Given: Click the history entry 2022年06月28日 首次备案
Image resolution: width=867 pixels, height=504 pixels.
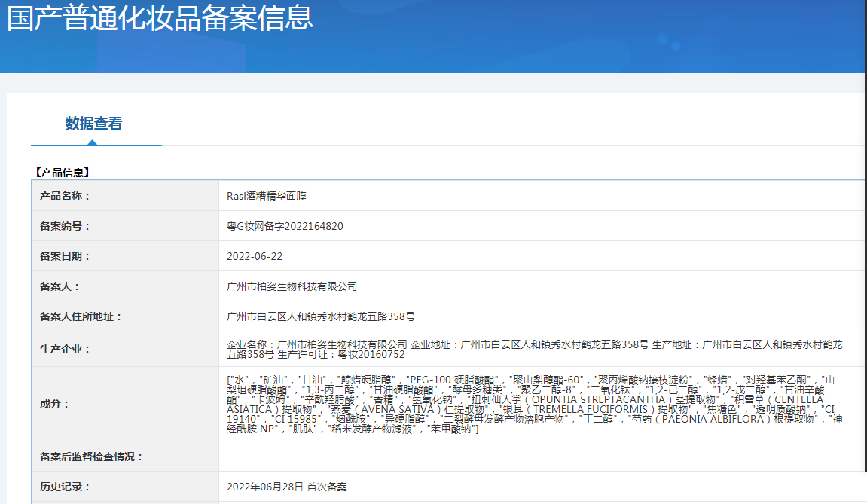Looking at the screenshot, I should click(x=287, y=487).
